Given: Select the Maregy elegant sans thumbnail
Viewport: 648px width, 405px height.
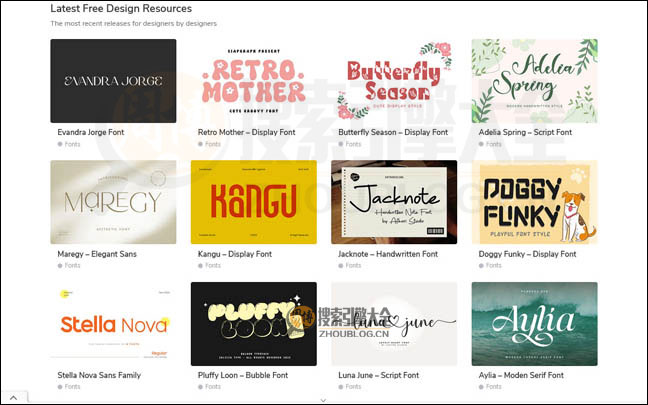Looking at the screenshot, I should pos(113,202).
